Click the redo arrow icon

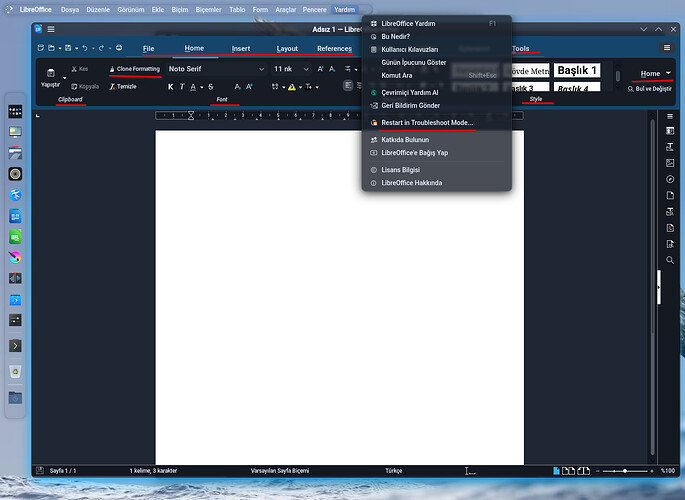pyautogui.click(x=101, y=48)
